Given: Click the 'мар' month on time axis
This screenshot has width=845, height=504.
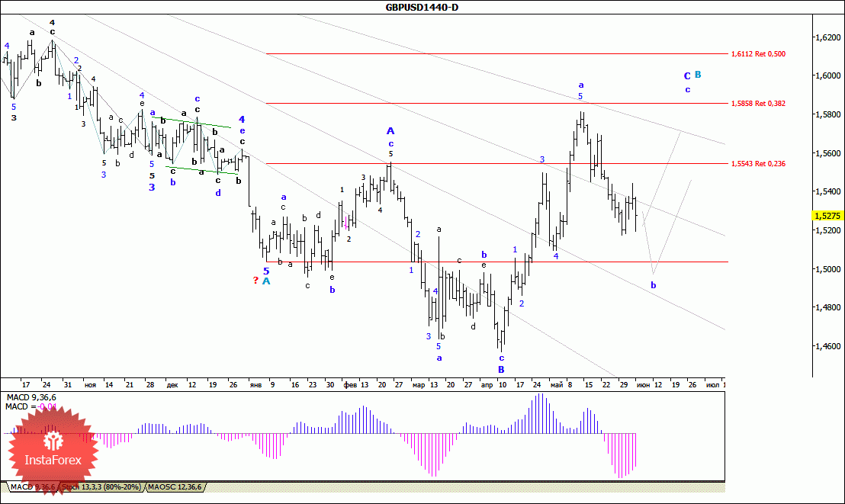Looking at the screenshot, I should tap(419, 385).
